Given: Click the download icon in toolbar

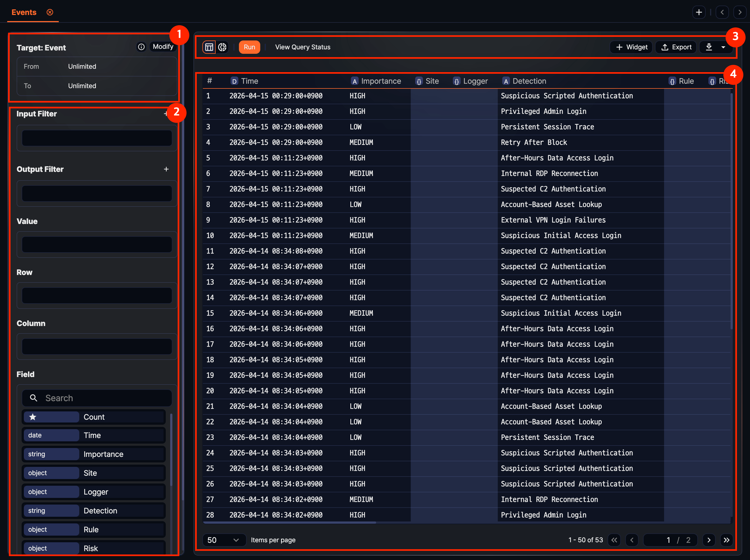Looking at the screenshot, I should pyautogui.click(x=709, y=47).
